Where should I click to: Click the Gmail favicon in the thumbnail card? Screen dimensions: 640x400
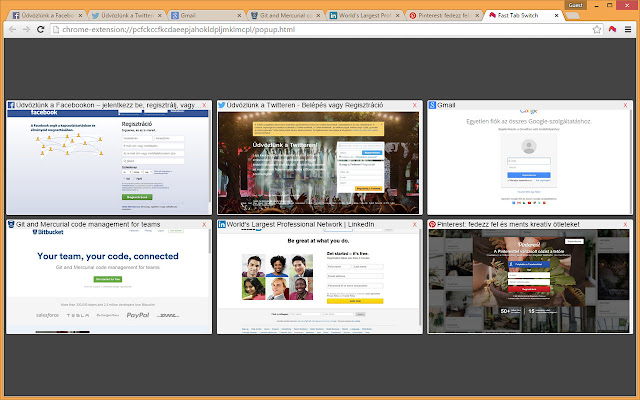(x=432, y=105)
